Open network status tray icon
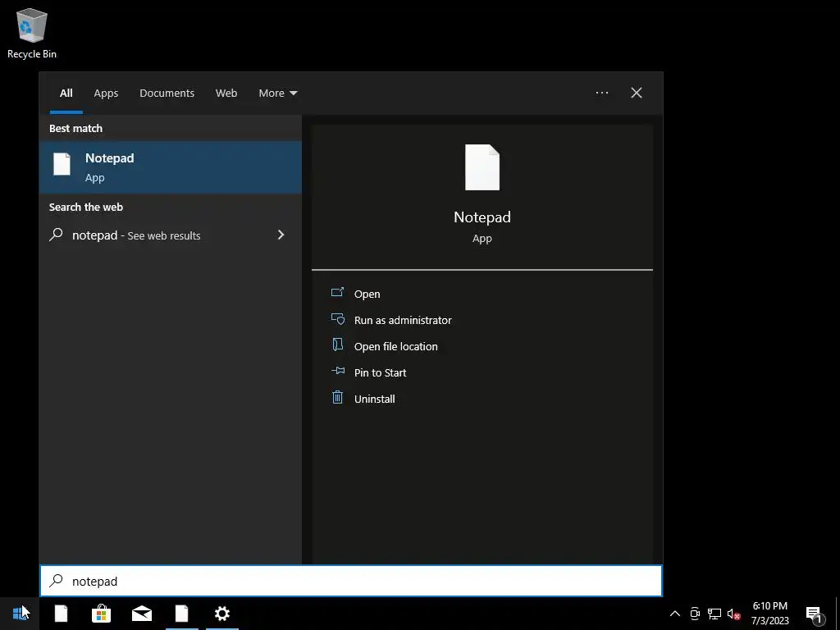Image resolution: width=840 pixels, height=630 pixels. (x=714, y=614)
